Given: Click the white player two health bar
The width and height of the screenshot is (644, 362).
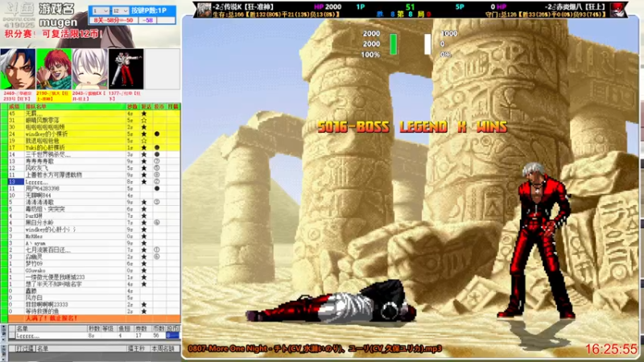Looking at the screenshot, I should tap(427, 44).
